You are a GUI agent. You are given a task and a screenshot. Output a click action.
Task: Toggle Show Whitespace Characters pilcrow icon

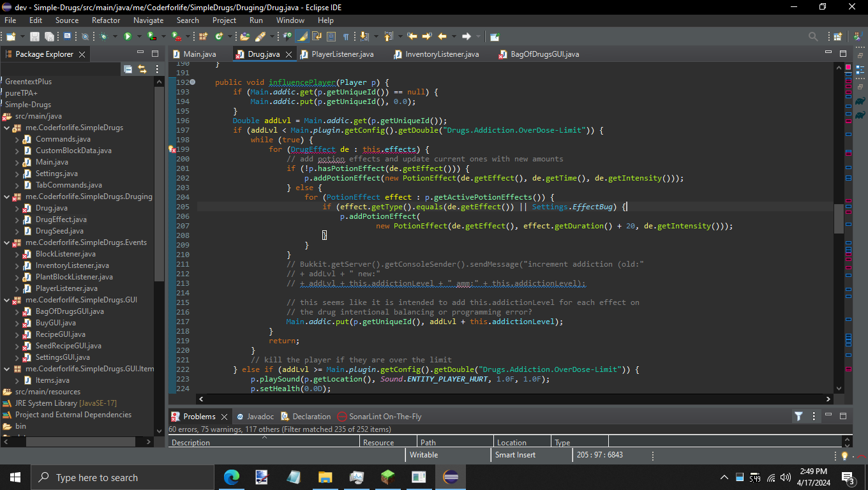tap(345, 37)
